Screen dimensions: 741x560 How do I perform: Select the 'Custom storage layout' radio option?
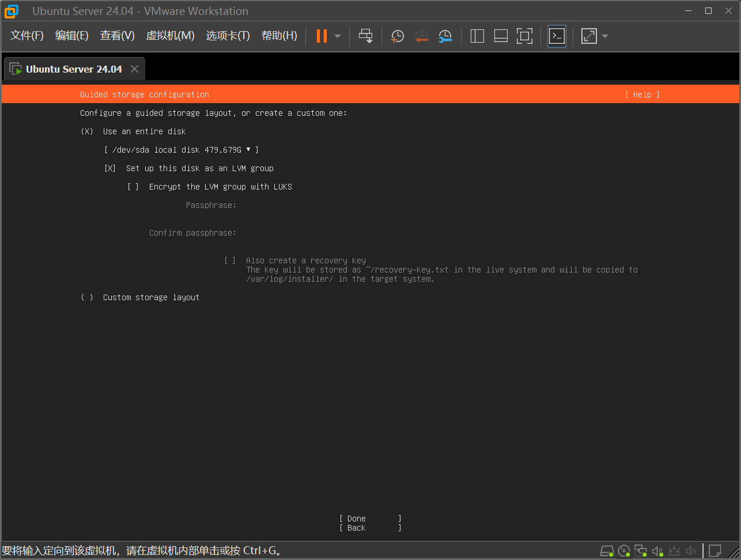[87, 297]
